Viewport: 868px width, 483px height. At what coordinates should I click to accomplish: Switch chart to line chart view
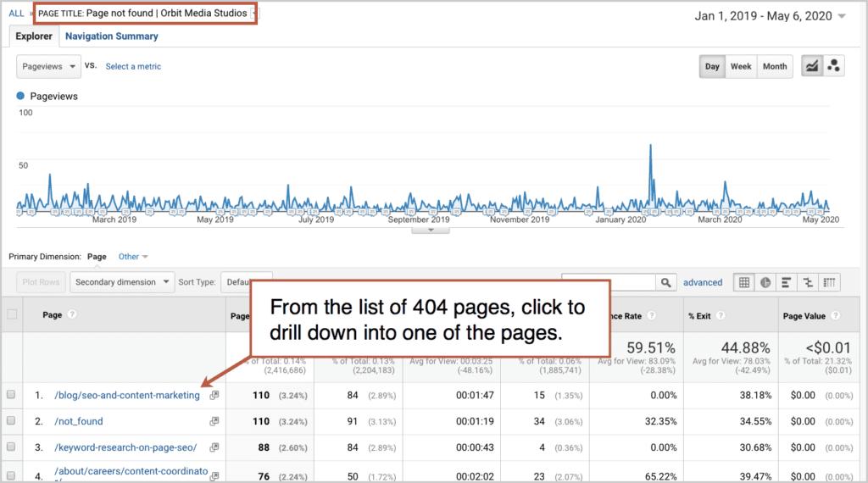tap(811, 66)
